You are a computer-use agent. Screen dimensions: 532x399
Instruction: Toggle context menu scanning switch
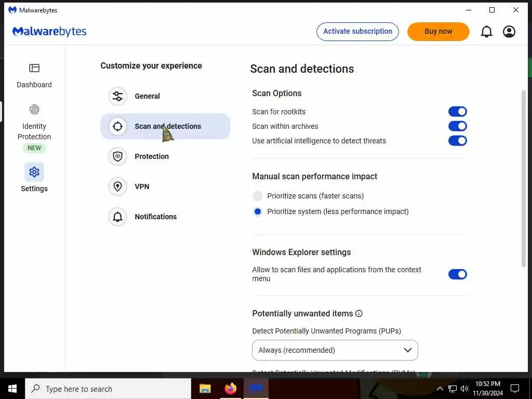457,274
